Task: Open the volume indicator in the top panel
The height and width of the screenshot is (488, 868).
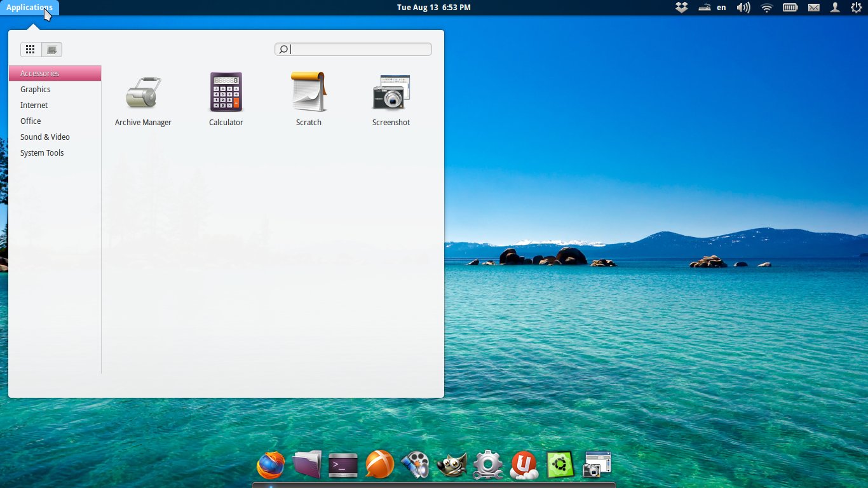Action: [x=743, y=8]
